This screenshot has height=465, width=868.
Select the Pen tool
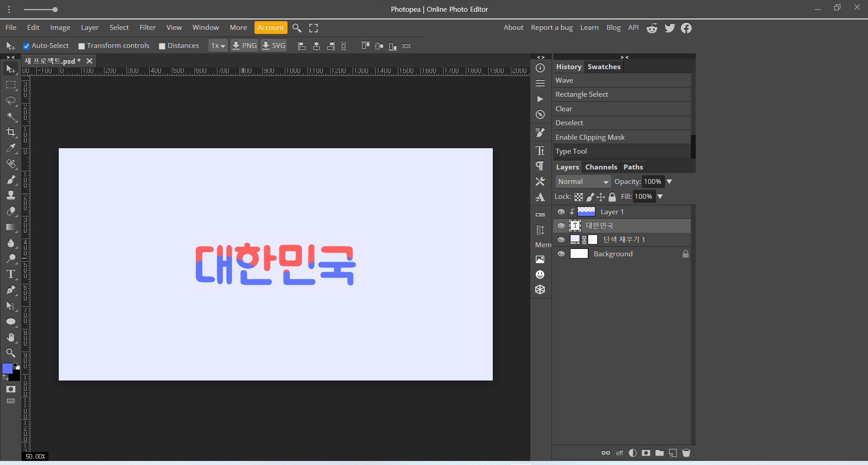[11, 290]
